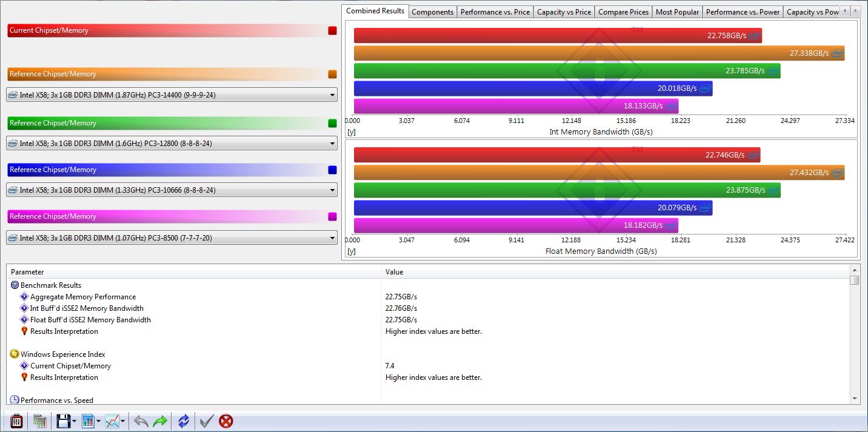Expand the line graph icon's dropdown arrow
The image size is (868, 432).
pos(122,421)
